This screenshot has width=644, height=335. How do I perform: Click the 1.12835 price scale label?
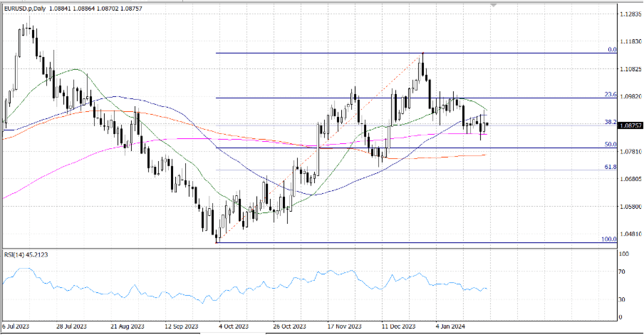pos(631,14)
